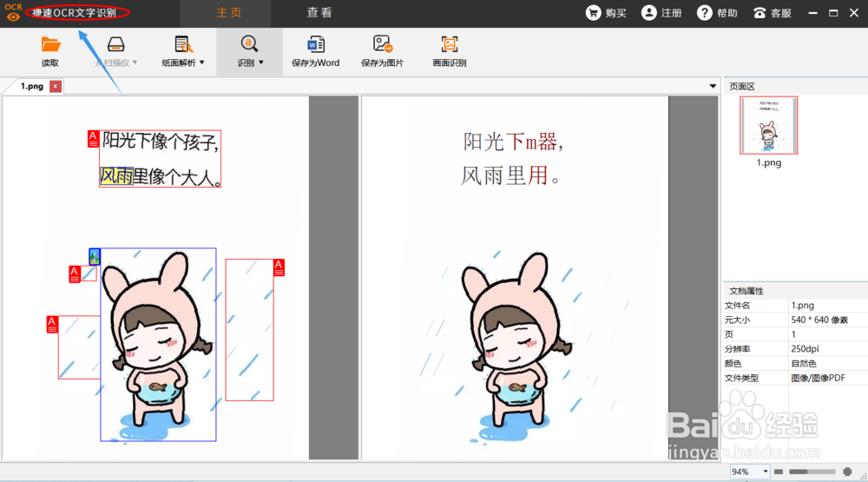Image resolution: width=868 pixels, height=482 pixels.
Task: Click the 文件类型 property label
Action: [741, 378]
